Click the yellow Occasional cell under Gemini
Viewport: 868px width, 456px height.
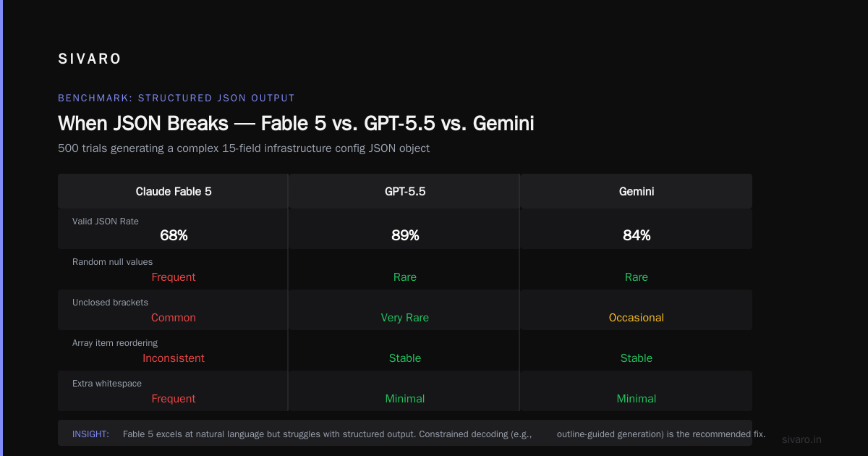637,318
